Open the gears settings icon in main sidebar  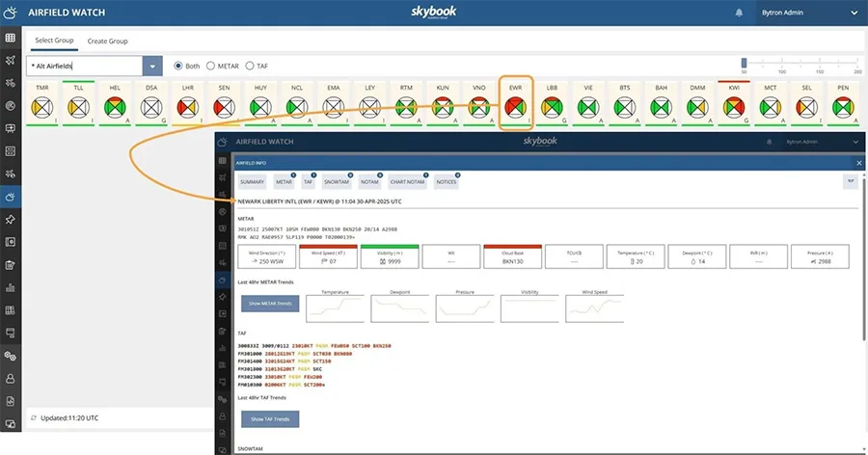10,356
